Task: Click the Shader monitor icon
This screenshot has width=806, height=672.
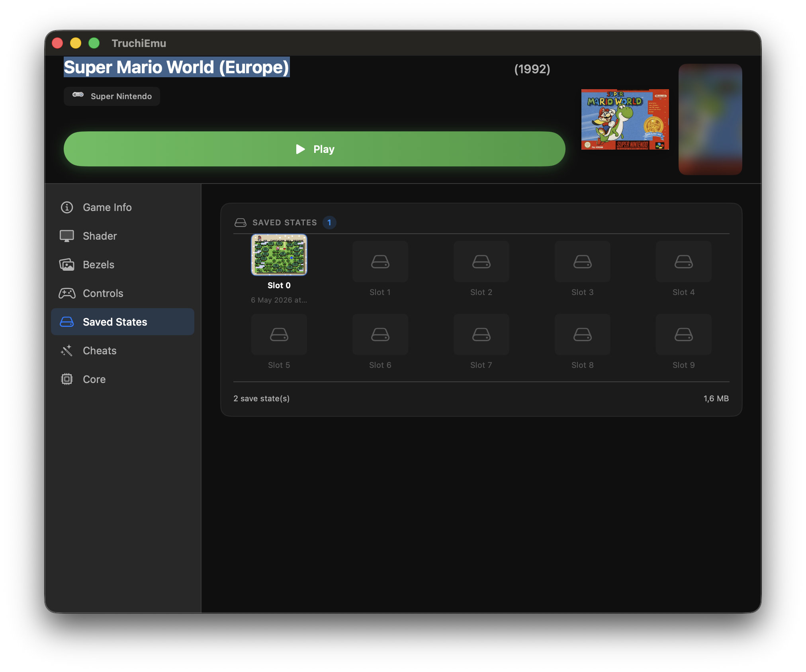Action: 67,236
